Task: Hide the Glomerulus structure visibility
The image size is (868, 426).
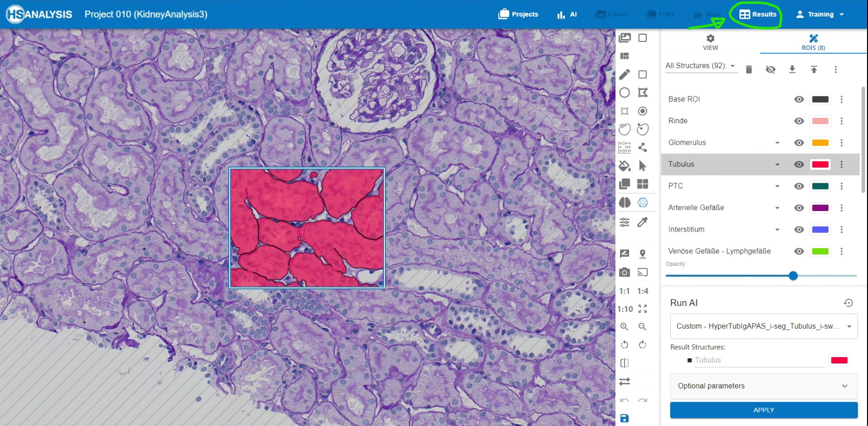Action: (x=799, y=143)
